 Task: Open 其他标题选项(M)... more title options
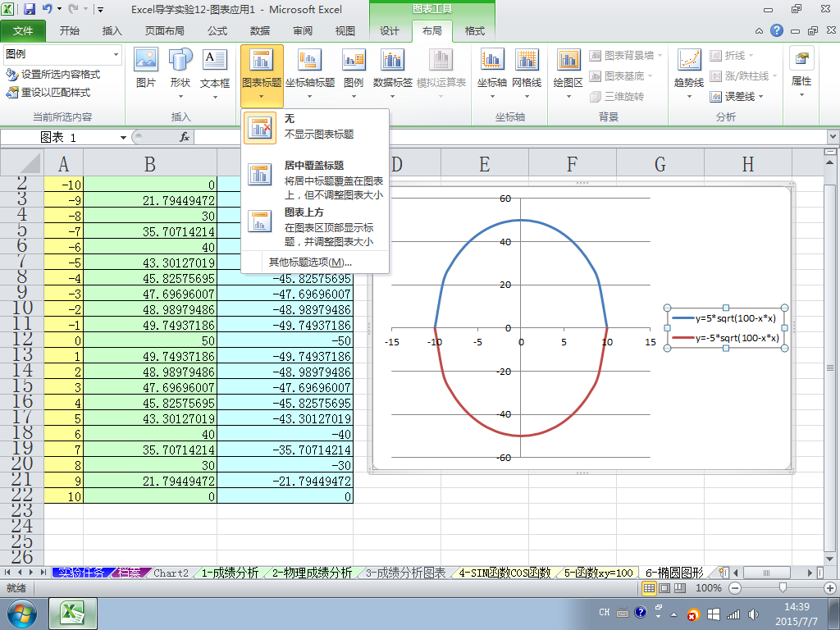click(309, 262)
